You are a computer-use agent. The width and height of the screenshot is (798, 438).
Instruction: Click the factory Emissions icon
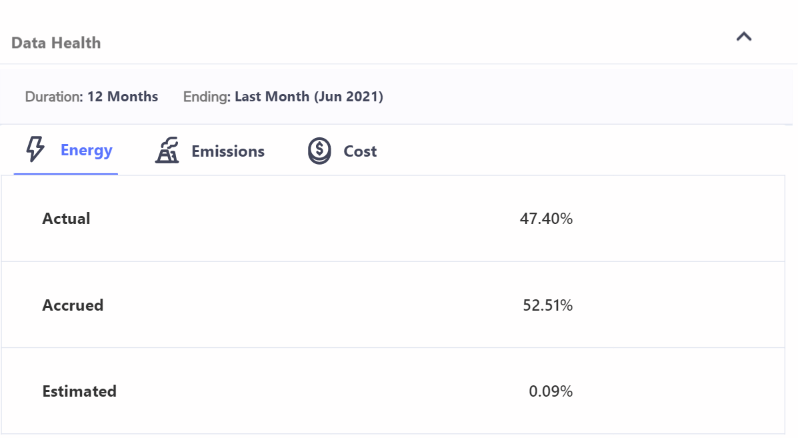click(x=167, y=150)
